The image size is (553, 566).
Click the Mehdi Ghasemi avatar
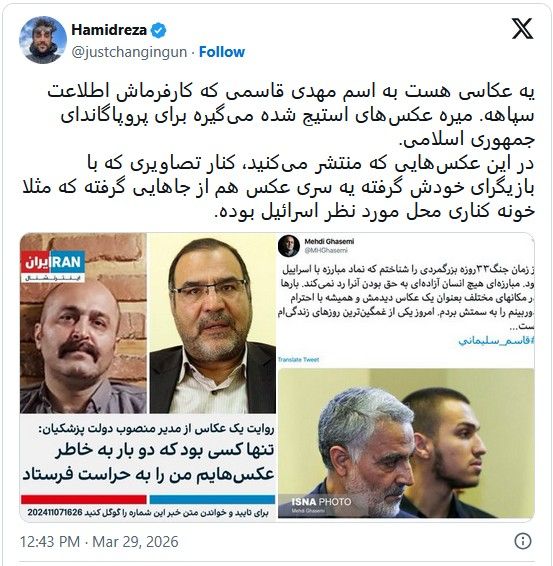click(x=289, y=246)
